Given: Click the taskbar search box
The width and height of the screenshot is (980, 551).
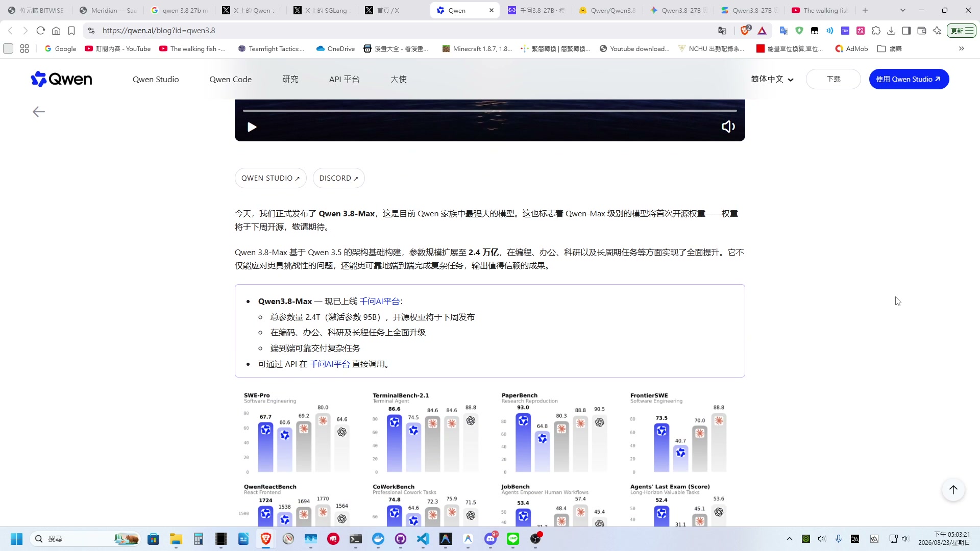Looking at the screenshot, I should coord(84,539).
